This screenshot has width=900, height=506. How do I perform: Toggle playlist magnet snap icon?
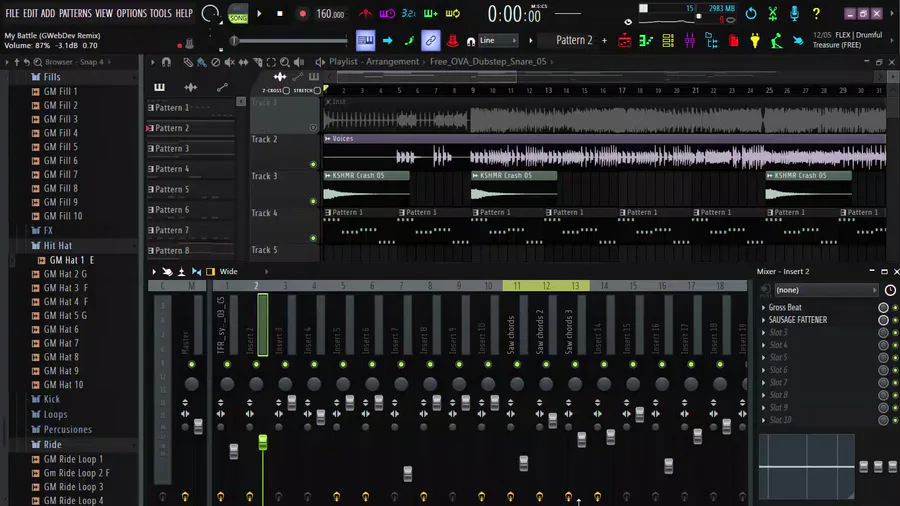click(x=166, y=62)
